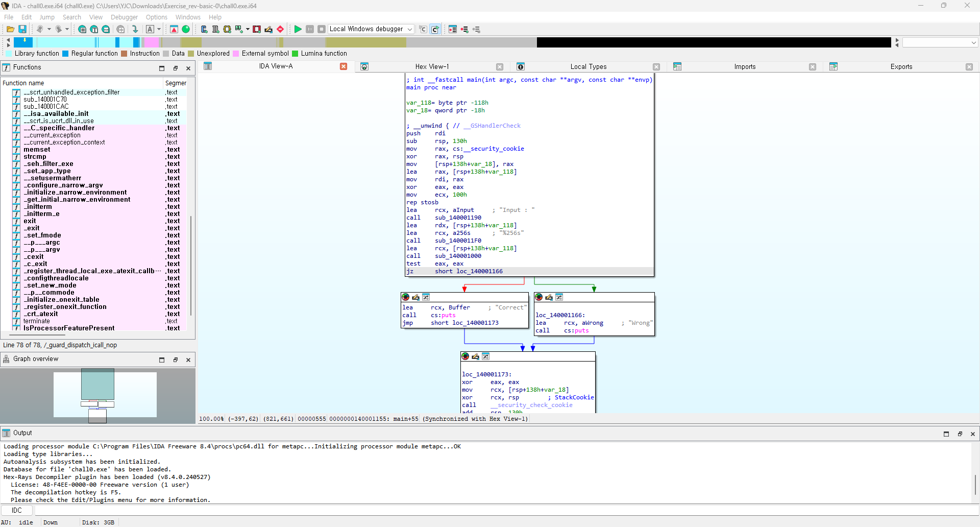This screenshot has width=980, height=527.
Task: Maximize the Output panel
Action: click(946, 434)
